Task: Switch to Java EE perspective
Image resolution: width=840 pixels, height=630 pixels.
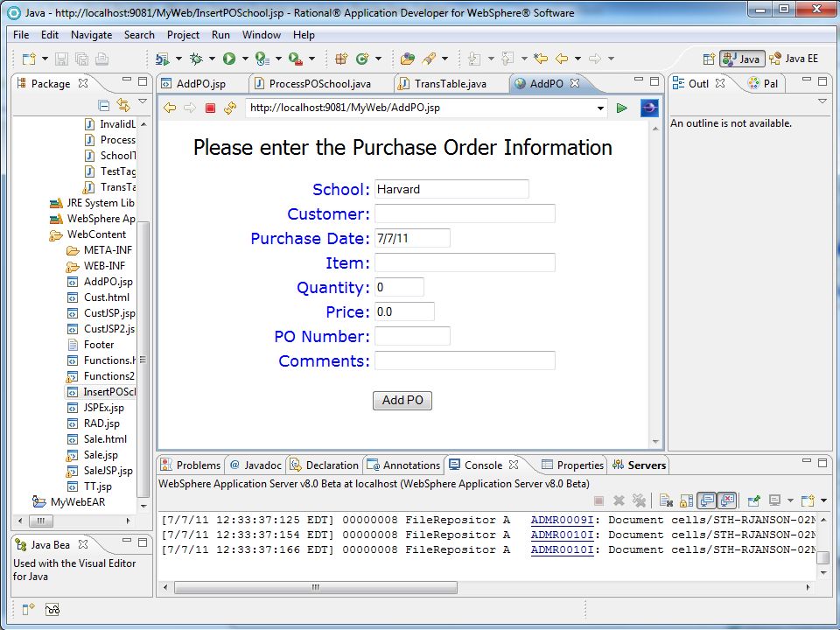Action: (794, 59)
